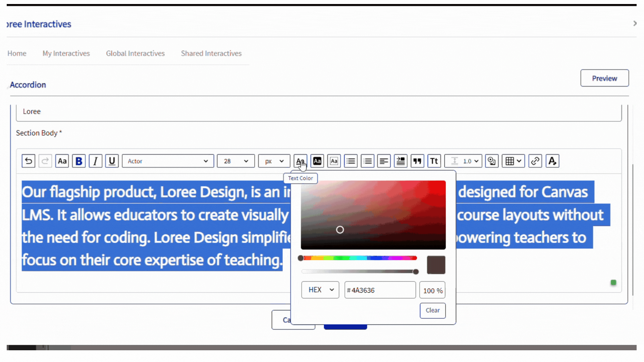This screenshot has width=644, height=362.
Task: Click the opacity slider bar
Action: click(359, 271)
